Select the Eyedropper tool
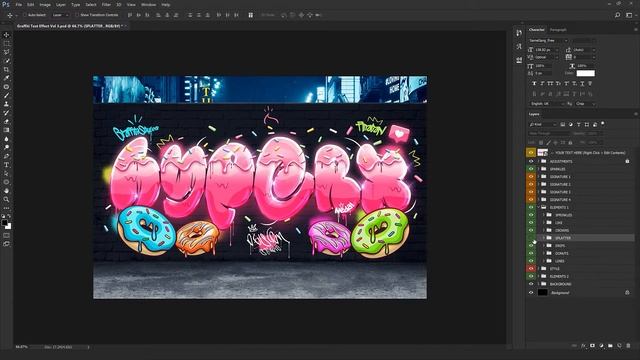The image size is (640, 360). 6,78
